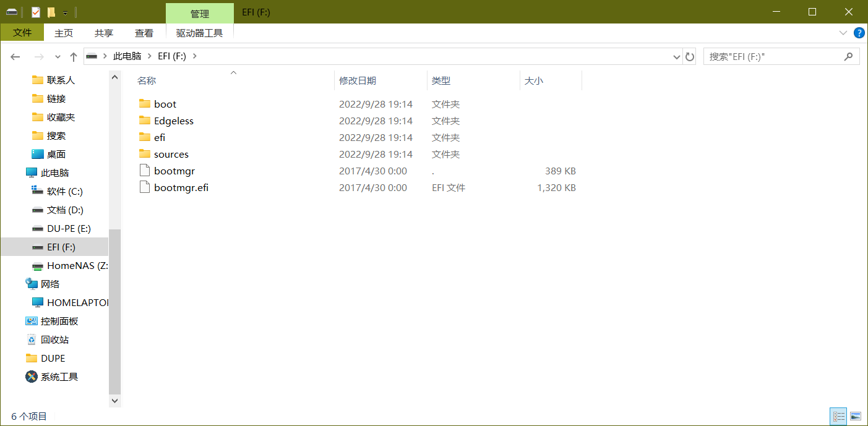Image resolution: width=868 pixels, height=426 pixels.
Task: Click the New Folder icon in title bar
Action: (x=51, y=12)
